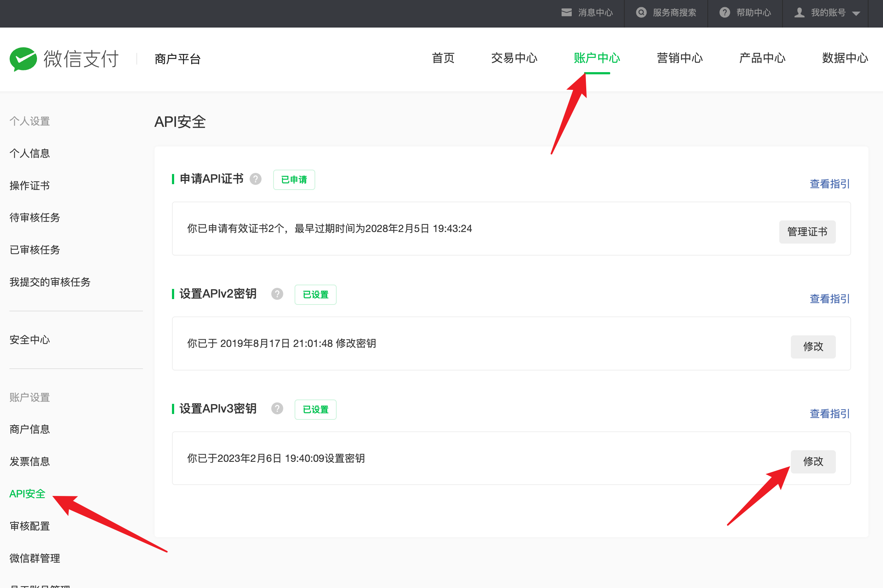Click the service provider search icon
This screenshot has width=883, height=588.
point(641,13)
